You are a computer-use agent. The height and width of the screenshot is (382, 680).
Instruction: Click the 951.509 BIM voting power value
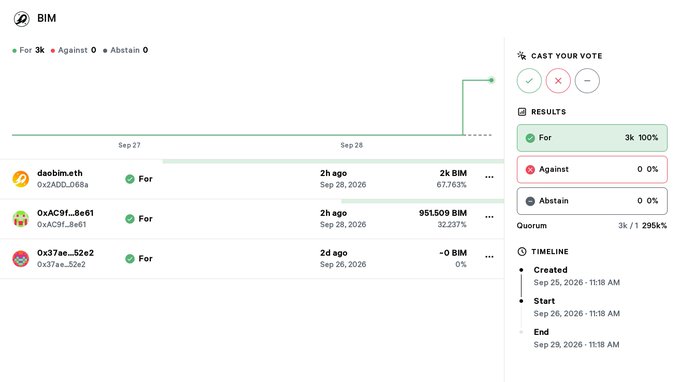[443, 213]
